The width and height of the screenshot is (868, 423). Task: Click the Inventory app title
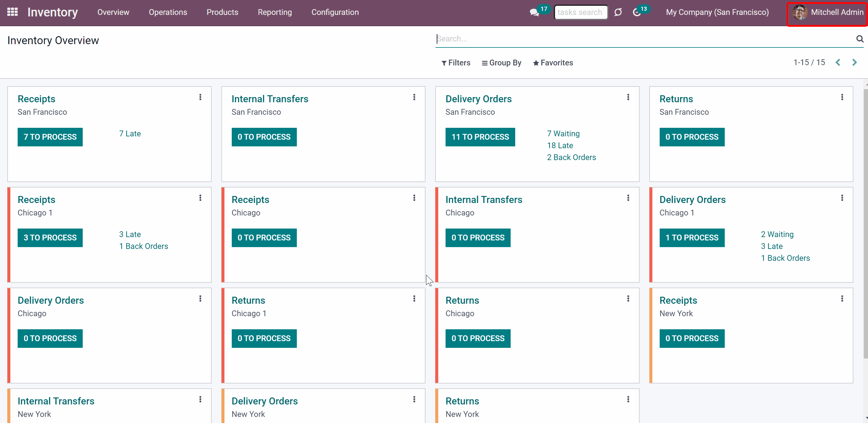tap(53, 12)
